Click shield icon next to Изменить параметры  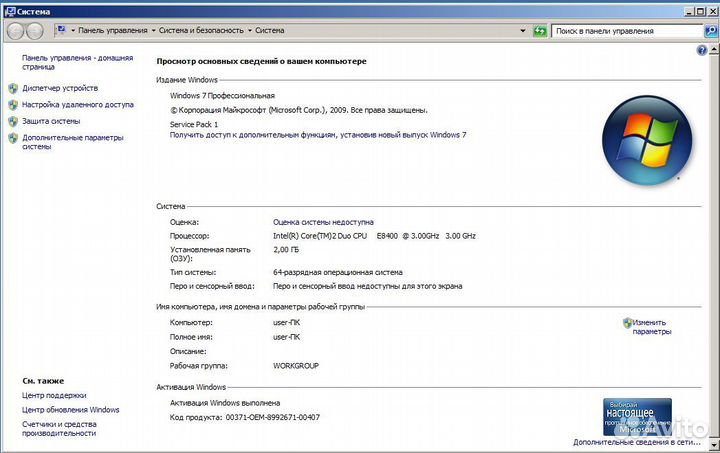point(627,323)
